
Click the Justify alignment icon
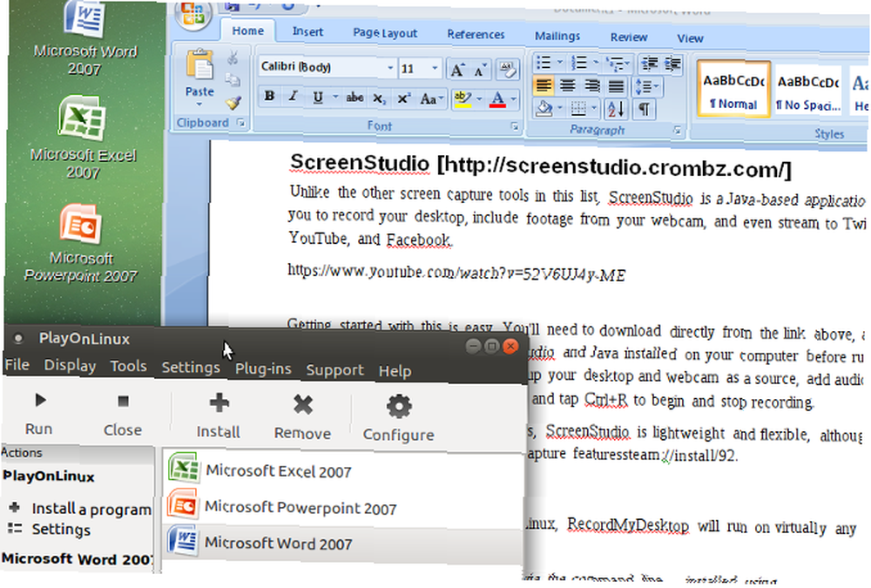616,87
